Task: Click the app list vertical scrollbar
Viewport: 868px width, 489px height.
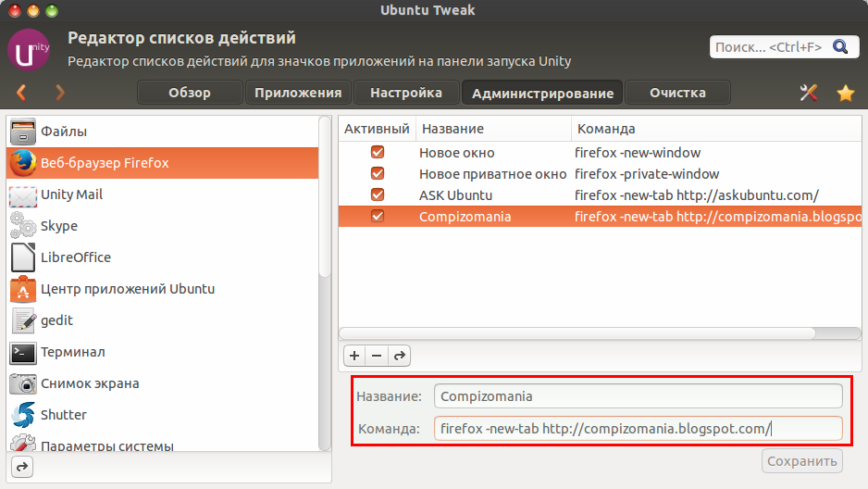Action: pos(325,196)
